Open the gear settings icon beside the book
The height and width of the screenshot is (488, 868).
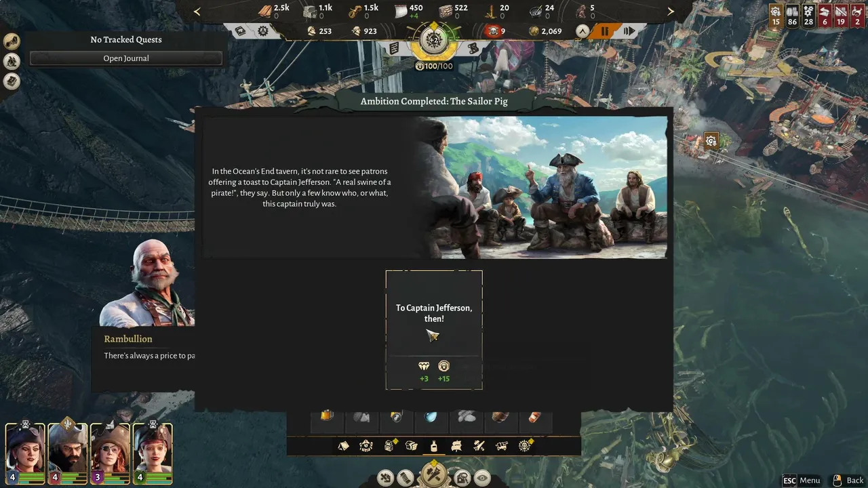[263, 31]
